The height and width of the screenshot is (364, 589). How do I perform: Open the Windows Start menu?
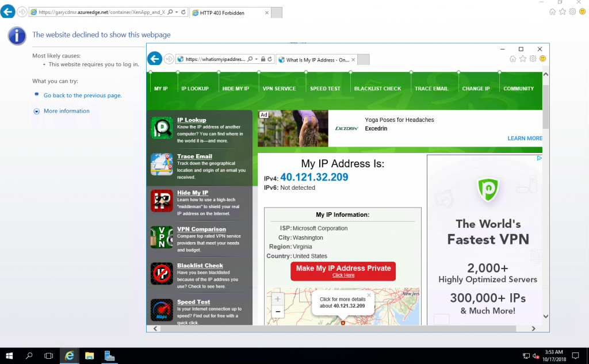pyautogui.click(x=9, y=356)
